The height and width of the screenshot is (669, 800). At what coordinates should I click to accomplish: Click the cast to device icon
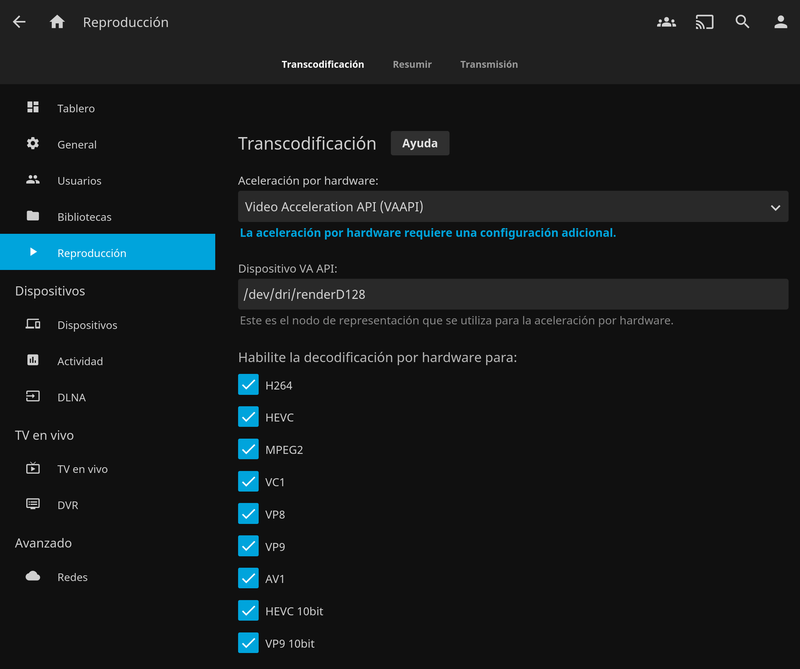[705, 22]
